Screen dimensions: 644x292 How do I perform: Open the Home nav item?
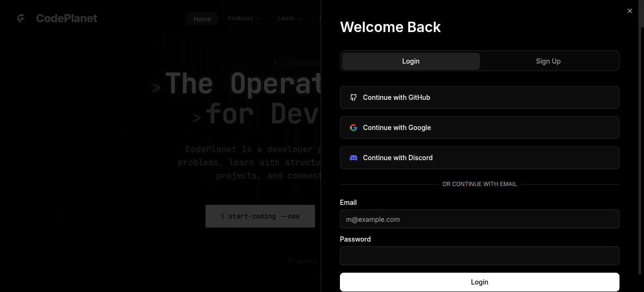point(202,19)
